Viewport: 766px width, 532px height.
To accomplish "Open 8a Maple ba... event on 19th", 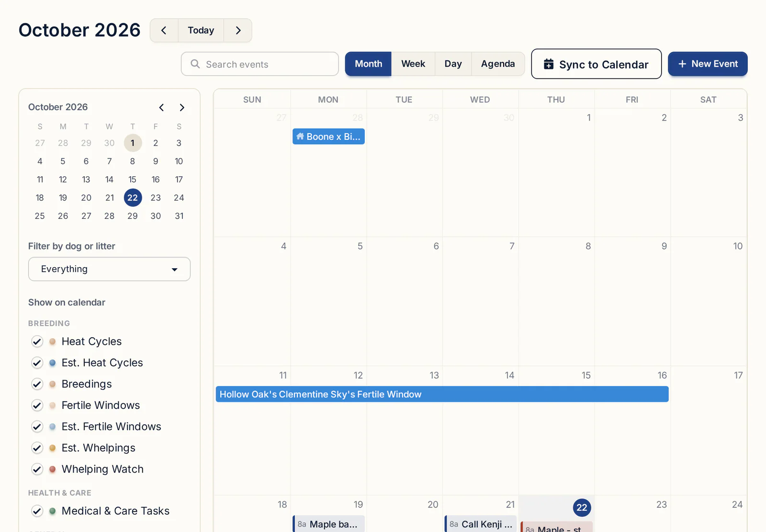I will (328, 524).
